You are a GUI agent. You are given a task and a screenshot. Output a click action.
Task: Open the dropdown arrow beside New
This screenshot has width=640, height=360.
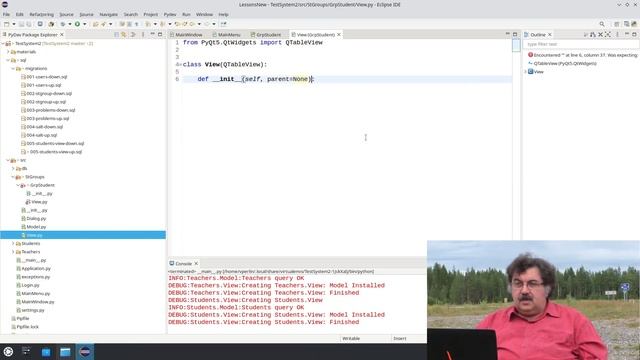point(13,24)
